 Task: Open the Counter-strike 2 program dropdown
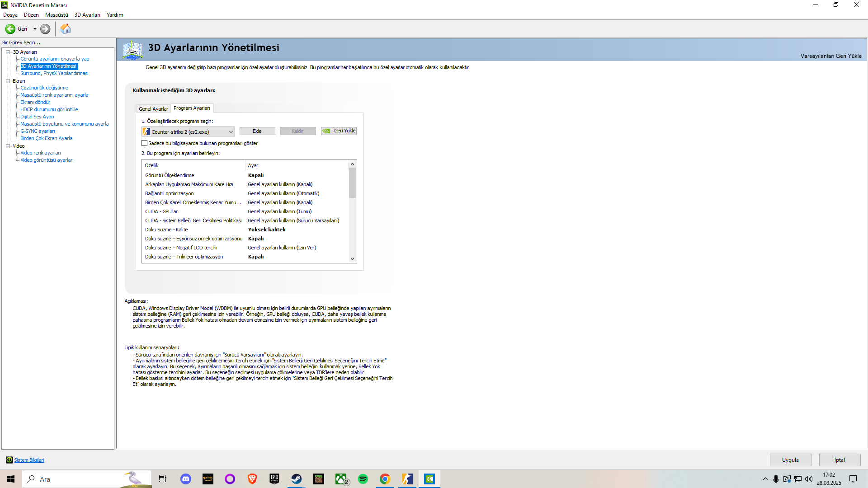[x=188, y=131]
